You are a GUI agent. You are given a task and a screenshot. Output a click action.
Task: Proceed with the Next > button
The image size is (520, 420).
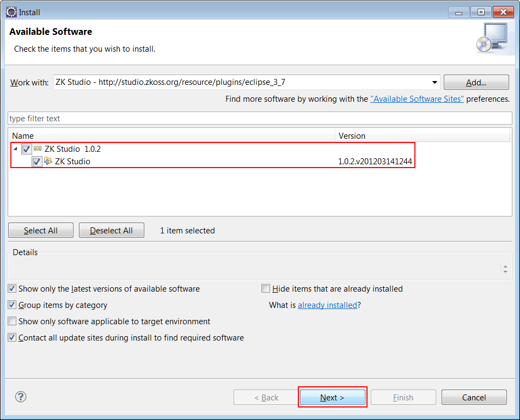[332, 397]
